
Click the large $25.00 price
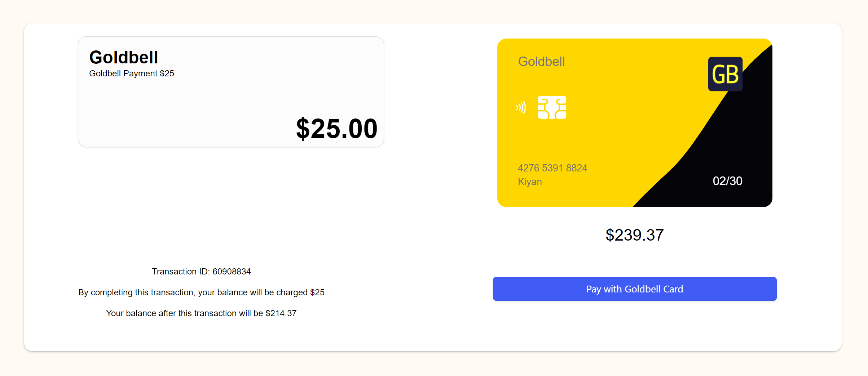[x=336, y=129]
